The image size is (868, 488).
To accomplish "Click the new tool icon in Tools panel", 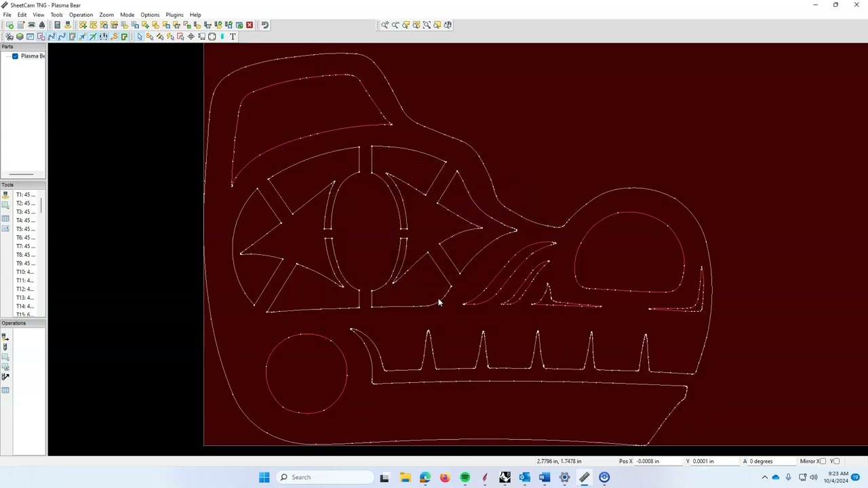I will [5, 195].
